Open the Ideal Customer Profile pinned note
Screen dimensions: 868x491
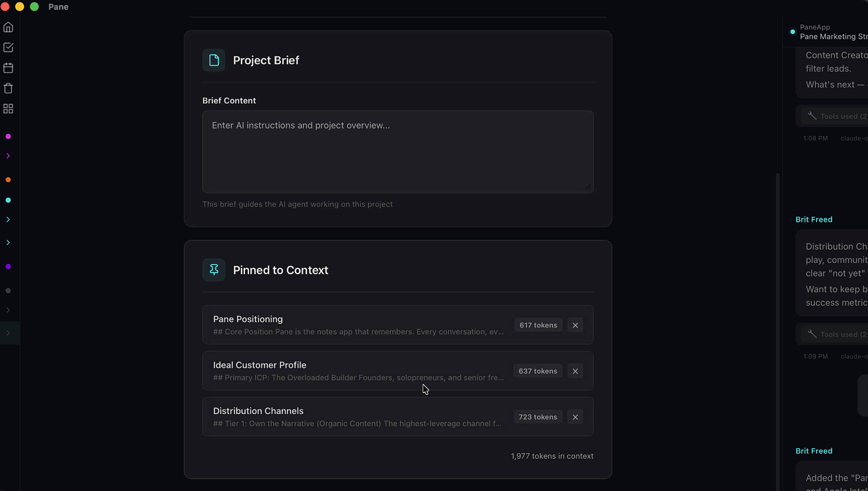point(398,371)
